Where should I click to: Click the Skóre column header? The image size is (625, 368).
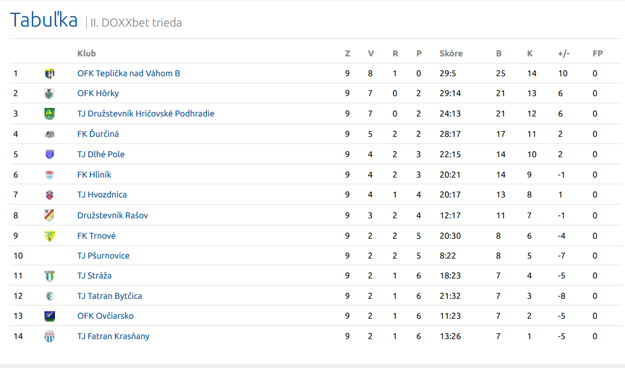[451, 53]
